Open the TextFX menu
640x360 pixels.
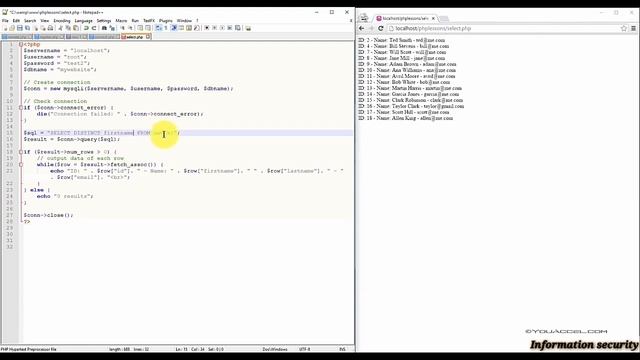pyautogui.click(x=149, y=20)
